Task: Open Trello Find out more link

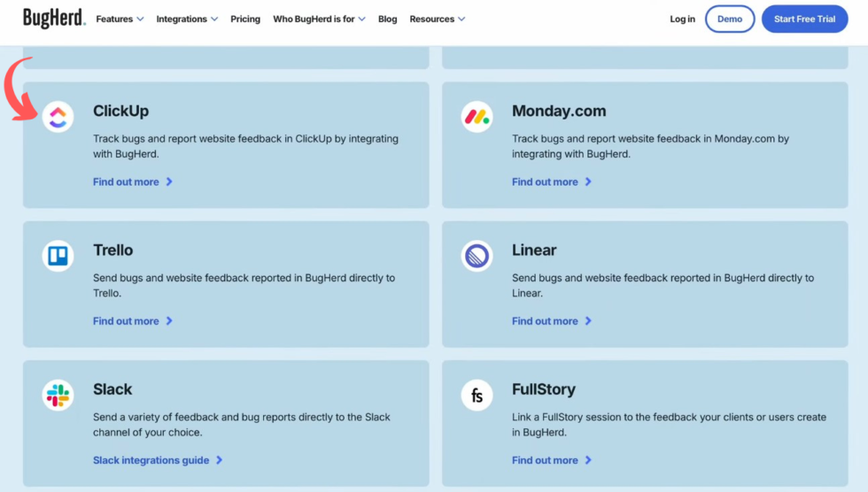Action: [126, 321]
